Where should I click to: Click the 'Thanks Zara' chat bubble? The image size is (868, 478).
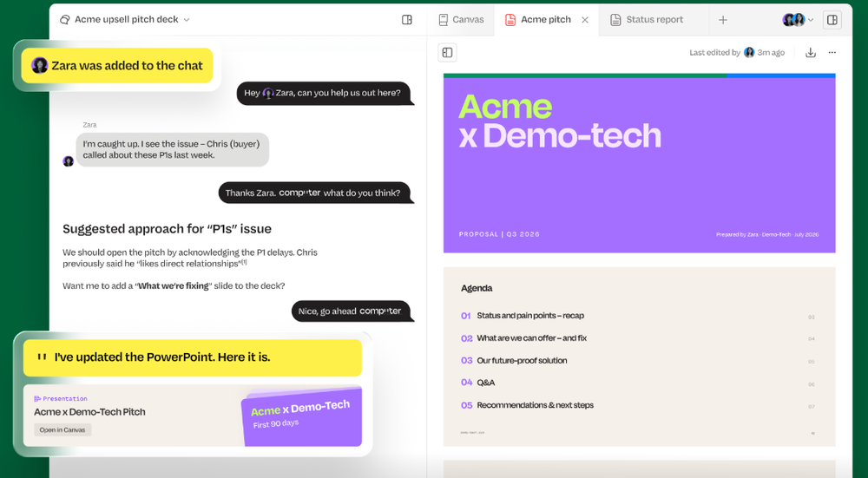coord(315,193)
